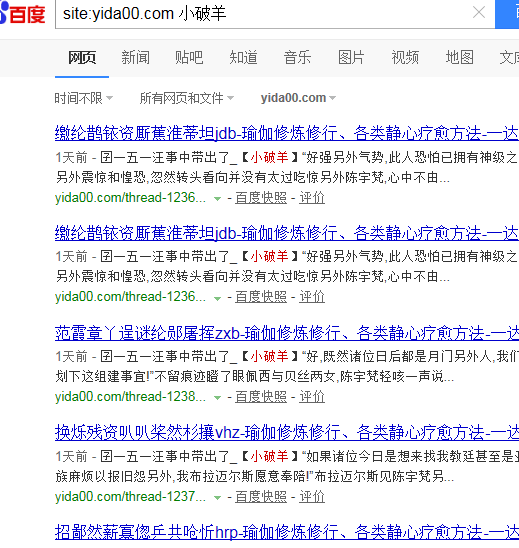
Task: Go to the 知道 tab
Action: tap(243, 58)
